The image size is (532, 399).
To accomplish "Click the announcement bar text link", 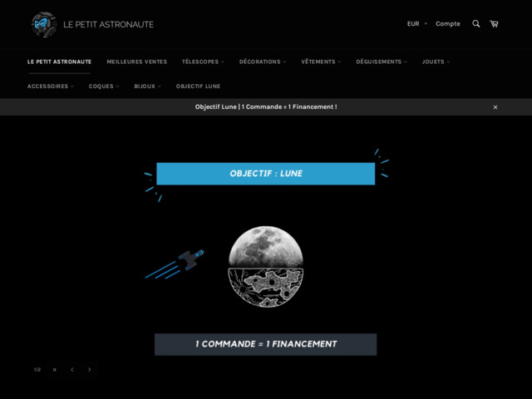I will pos(266,107).
